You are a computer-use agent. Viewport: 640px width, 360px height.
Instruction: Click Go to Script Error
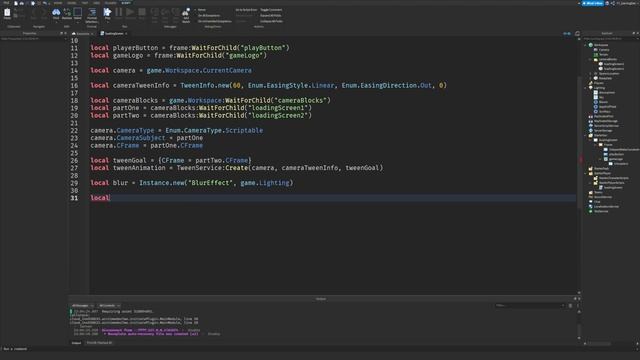[x=246, y=10]
